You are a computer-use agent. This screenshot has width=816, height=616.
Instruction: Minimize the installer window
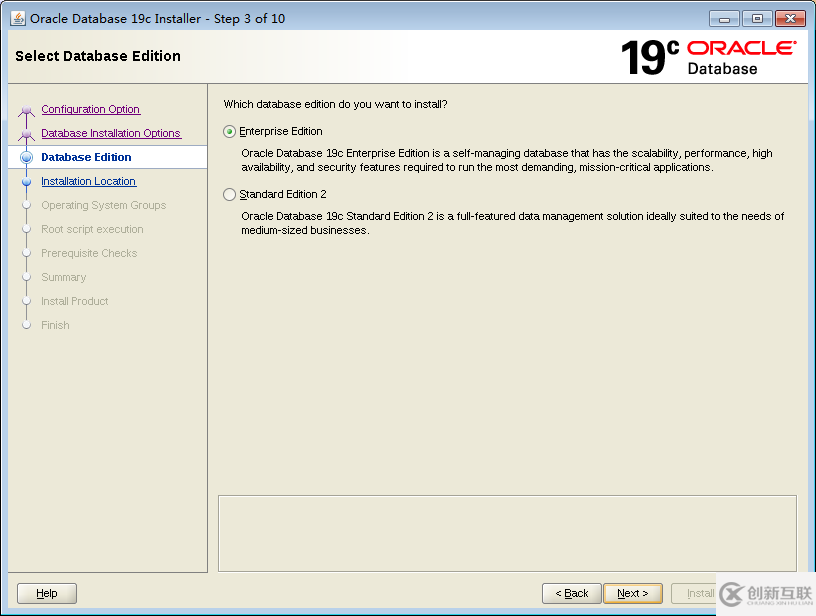click(x=724, y=19)
